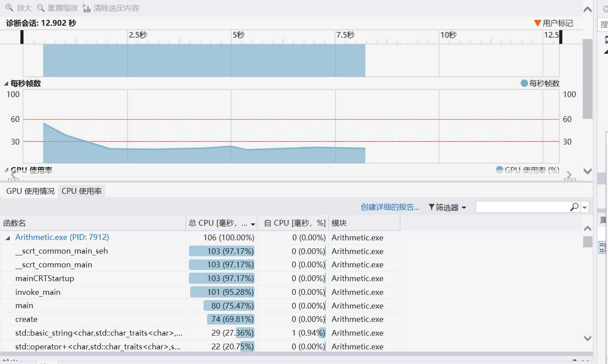Open the 筛选器 filter dropdown
608x364 pixels.
click(447, 207)
